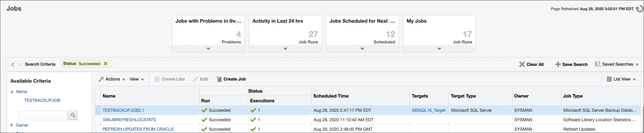Click the name criteria search input field
644x133 pixels.
tap(43, 115)
